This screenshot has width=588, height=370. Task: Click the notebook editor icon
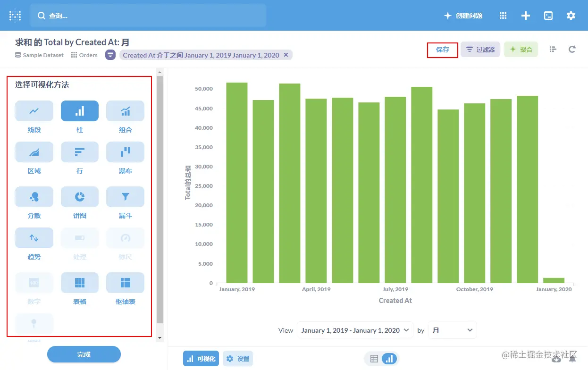553,49
